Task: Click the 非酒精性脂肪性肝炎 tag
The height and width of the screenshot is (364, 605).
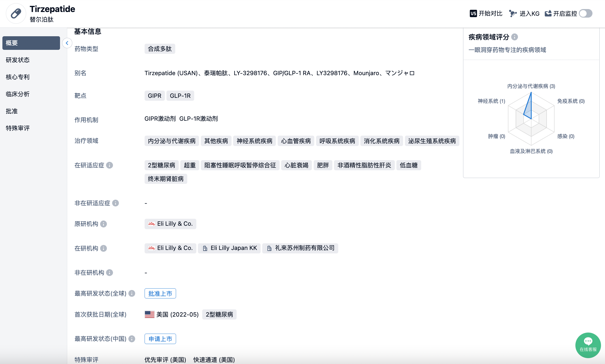Action: pos(364,165)
